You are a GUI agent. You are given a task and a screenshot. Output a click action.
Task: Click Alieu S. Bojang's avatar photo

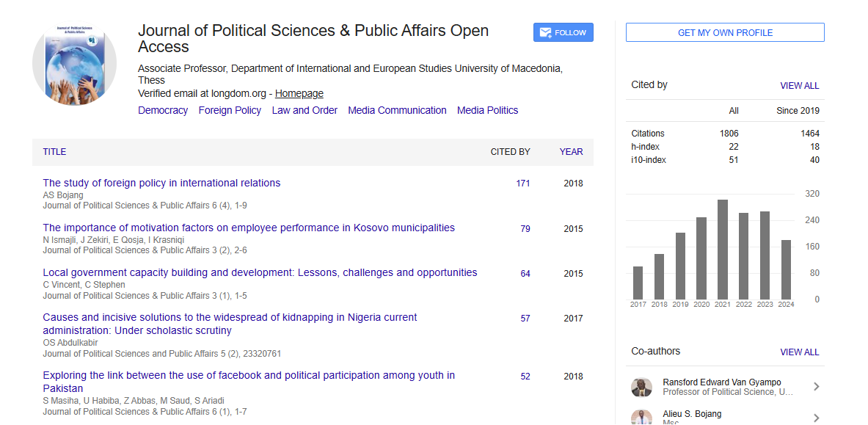pyautogui.click(x=641, y=417)
